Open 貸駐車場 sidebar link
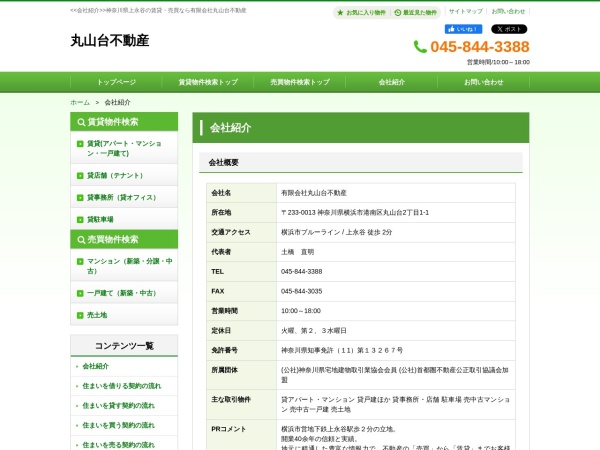This screenshot has height=450, width=600. [x=124, y=219]
